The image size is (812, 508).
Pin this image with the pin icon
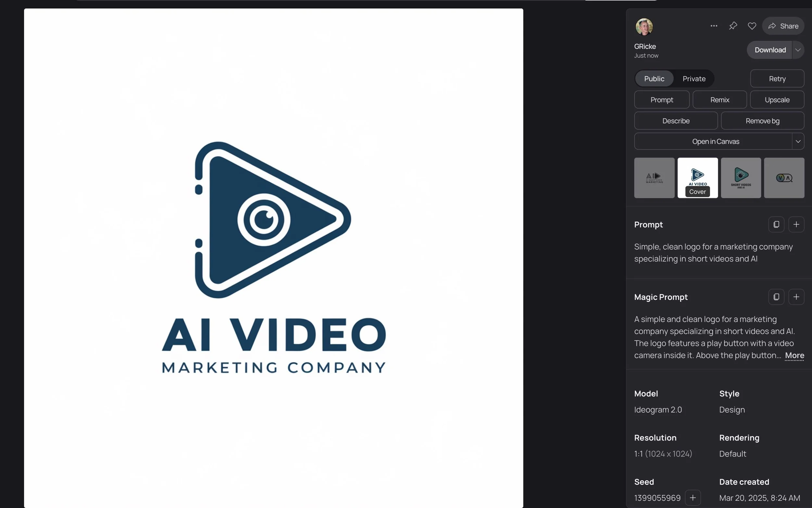pos(733,26)
